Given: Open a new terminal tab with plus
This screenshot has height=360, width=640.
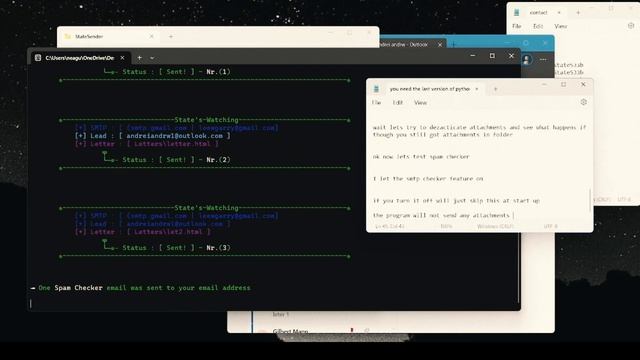Looking at the screenshot, I should point(140,58).
